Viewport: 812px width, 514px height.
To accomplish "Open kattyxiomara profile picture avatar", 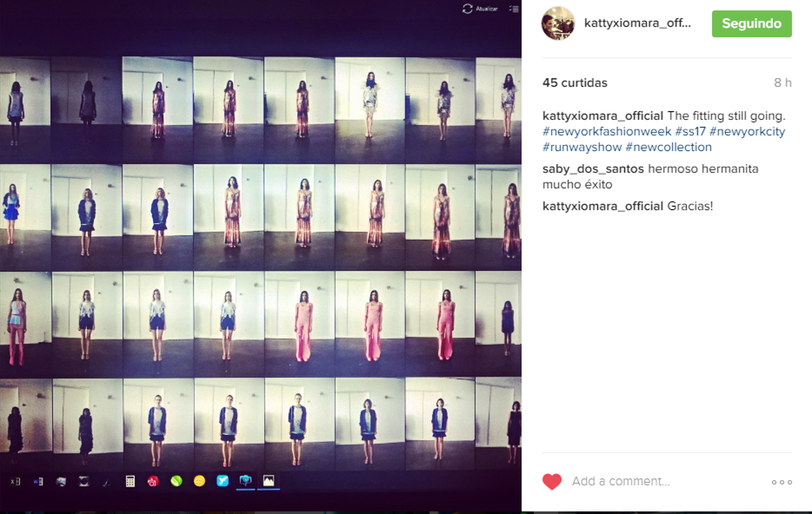I will coord(558,23).
